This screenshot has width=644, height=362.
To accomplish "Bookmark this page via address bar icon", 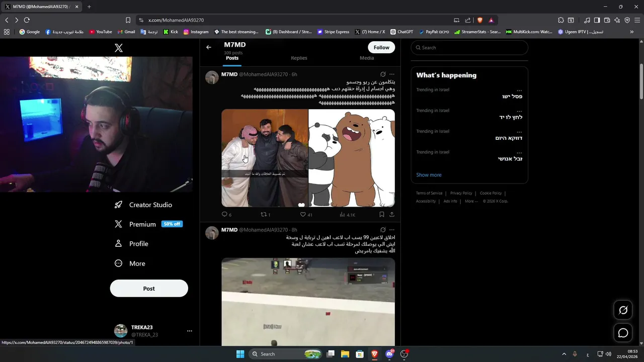I will tap(128, 20).
